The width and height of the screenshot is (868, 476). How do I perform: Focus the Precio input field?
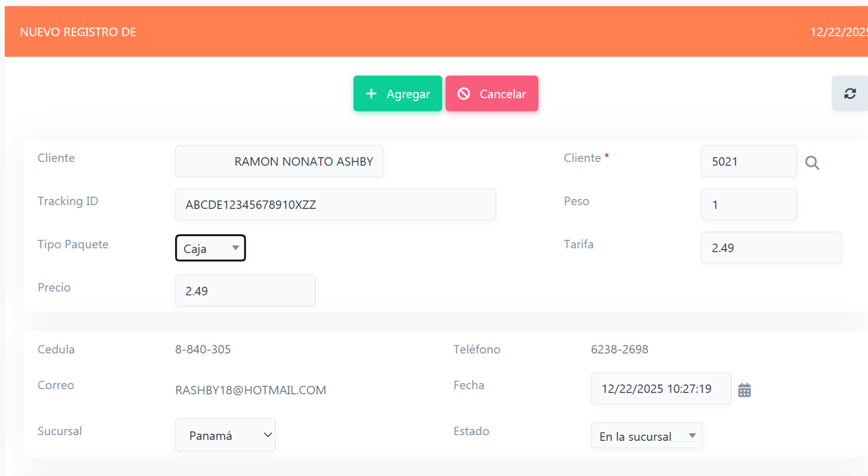point(245,291)
